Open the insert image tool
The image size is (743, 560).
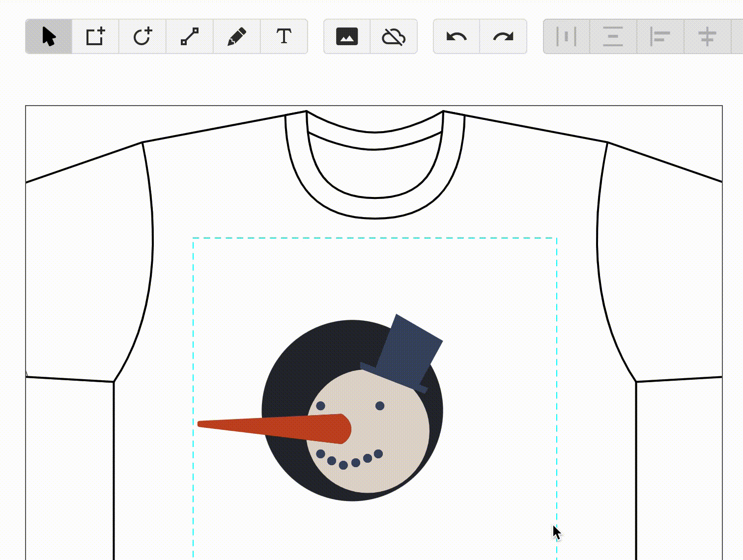coord(347,37)
